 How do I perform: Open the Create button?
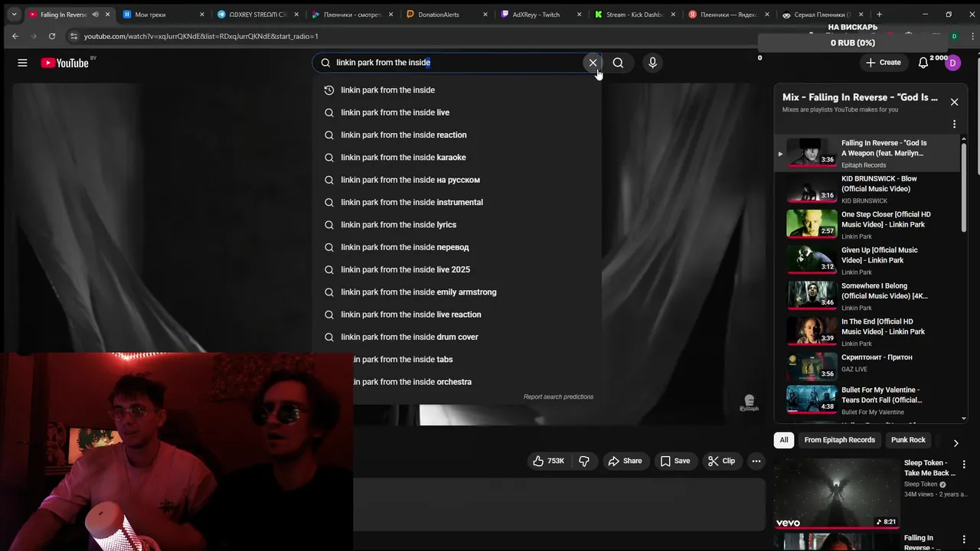pos(884,63)
